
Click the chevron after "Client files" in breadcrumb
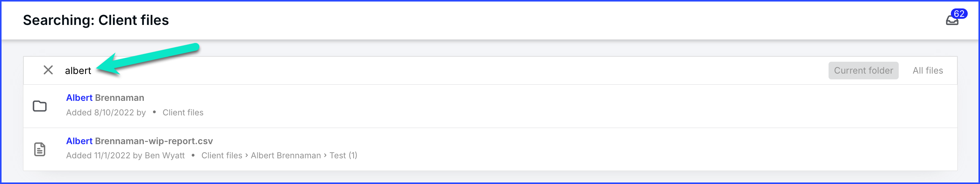tap(247, 156)
